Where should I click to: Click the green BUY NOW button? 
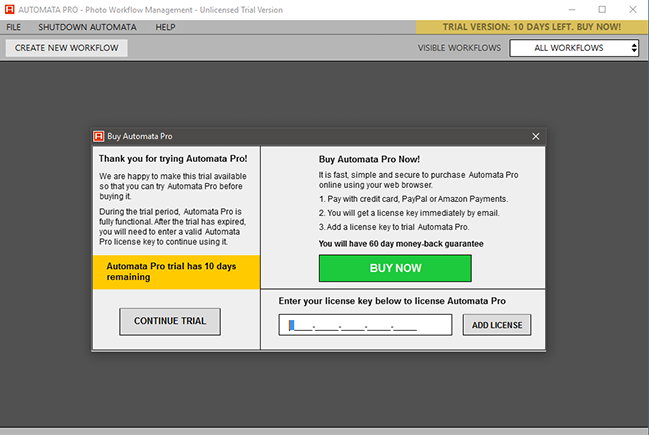click(x=395, y=268)
